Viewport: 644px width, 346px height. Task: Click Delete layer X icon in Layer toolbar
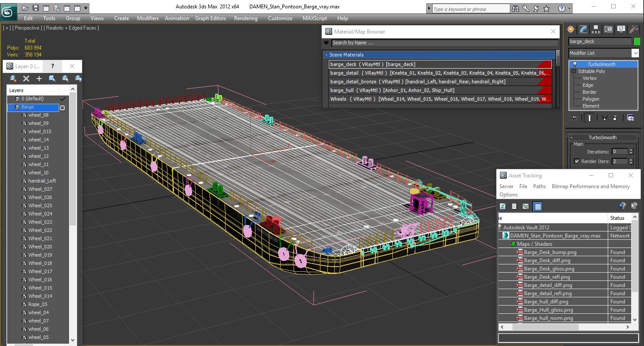tap(26, 78)
